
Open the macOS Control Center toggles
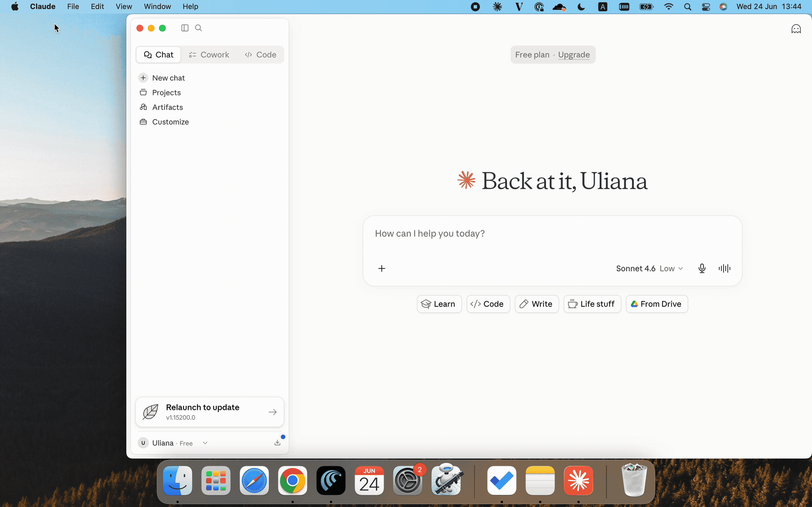706,6
